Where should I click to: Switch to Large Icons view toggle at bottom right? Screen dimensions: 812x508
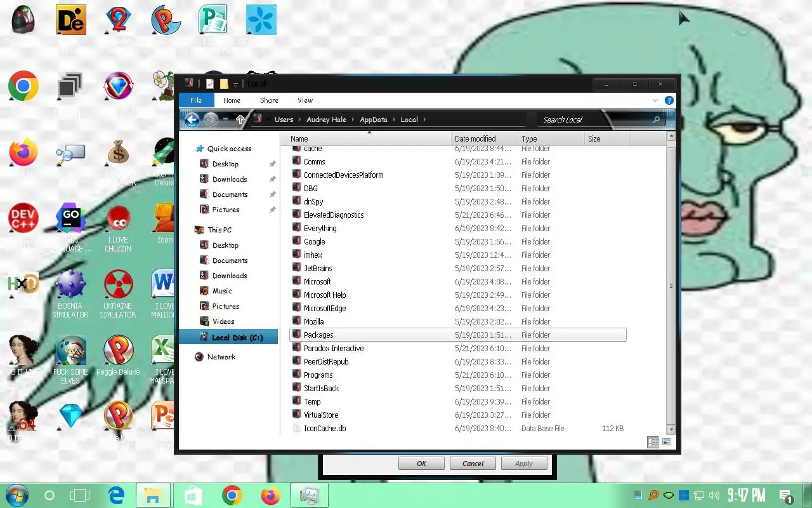[667, 442]
